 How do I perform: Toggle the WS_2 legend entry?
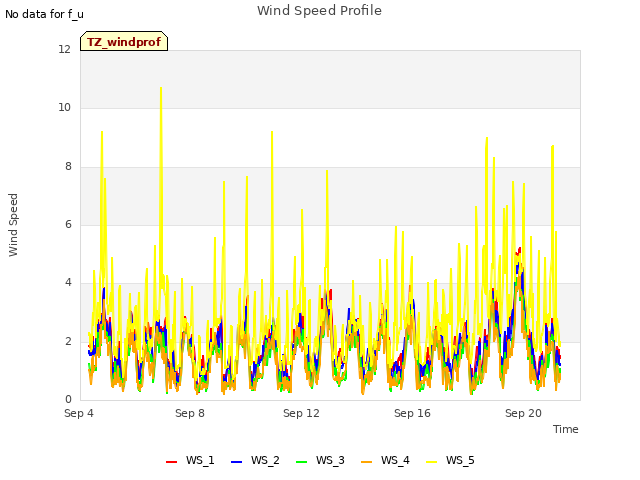click(255, 460)
